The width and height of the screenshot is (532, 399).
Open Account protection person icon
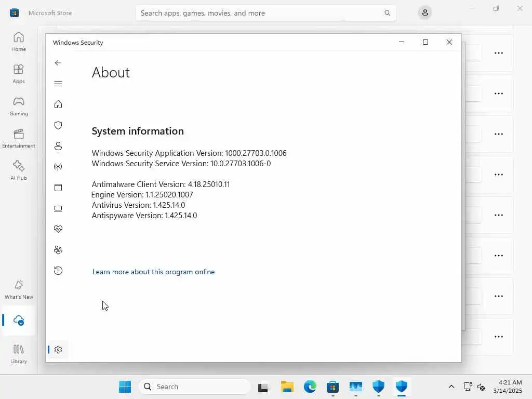(58, 146)
